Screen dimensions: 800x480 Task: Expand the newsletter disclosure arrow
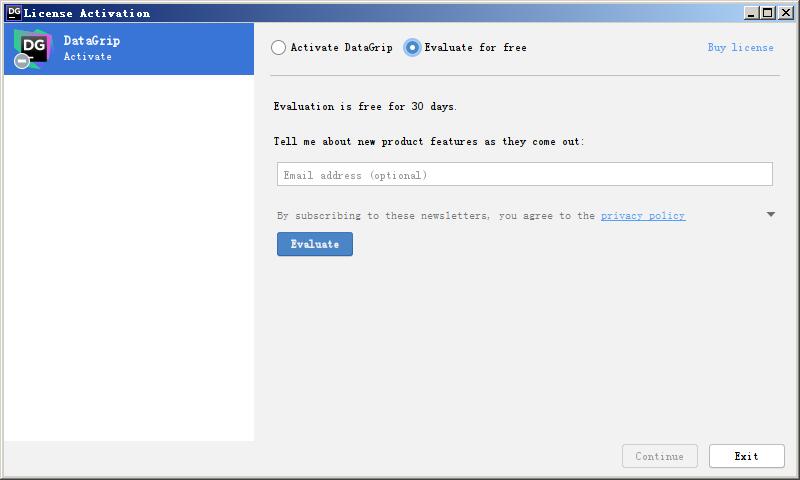click(x=770, y=215)
